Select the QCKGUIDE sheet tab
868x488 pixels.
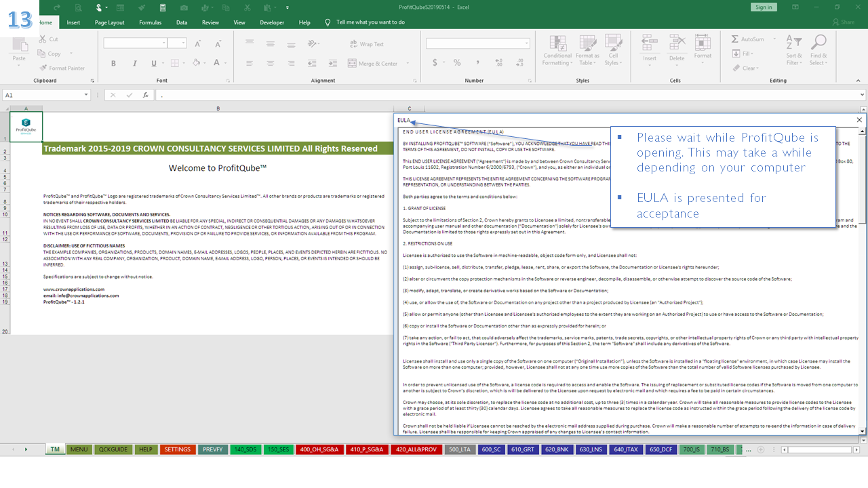pyautogui.click(x=113, y=449)
